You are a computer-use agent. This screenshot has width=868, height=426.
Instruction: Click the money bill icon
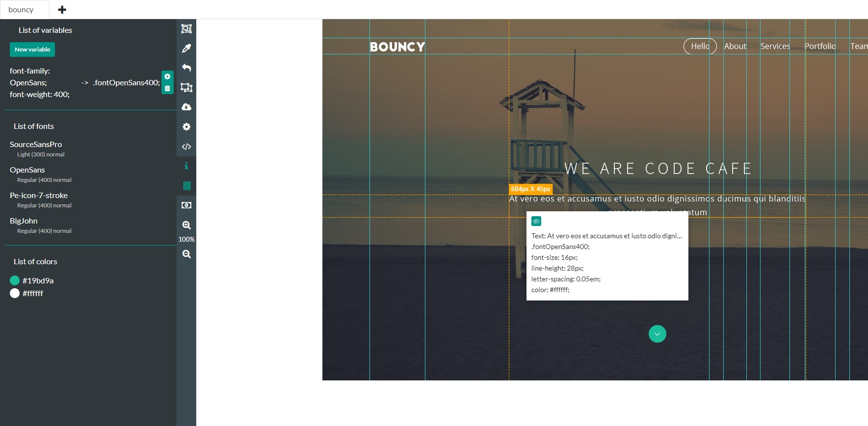186,205
